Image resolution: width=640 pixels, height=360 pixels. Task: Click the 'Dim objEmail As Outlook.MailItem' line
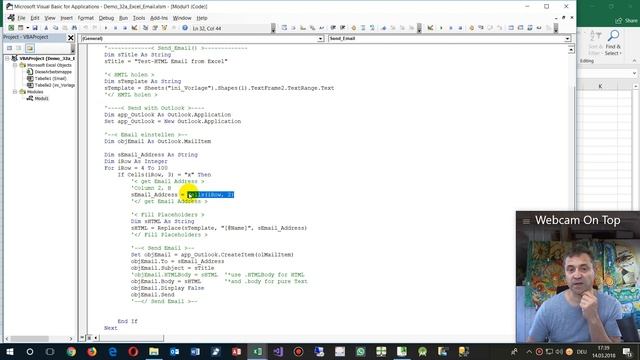pyautogui.click(x=158, y=141)
